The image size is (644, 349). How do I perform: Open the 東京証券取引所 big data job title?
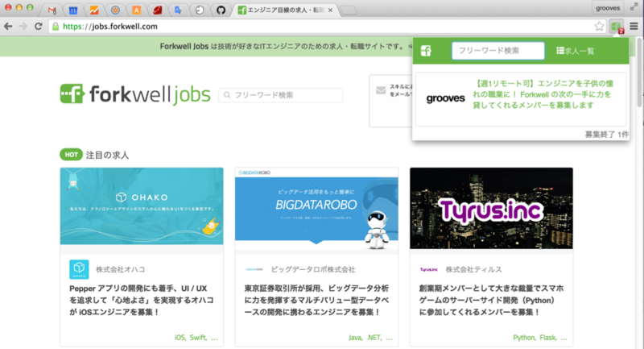point(316,300)
